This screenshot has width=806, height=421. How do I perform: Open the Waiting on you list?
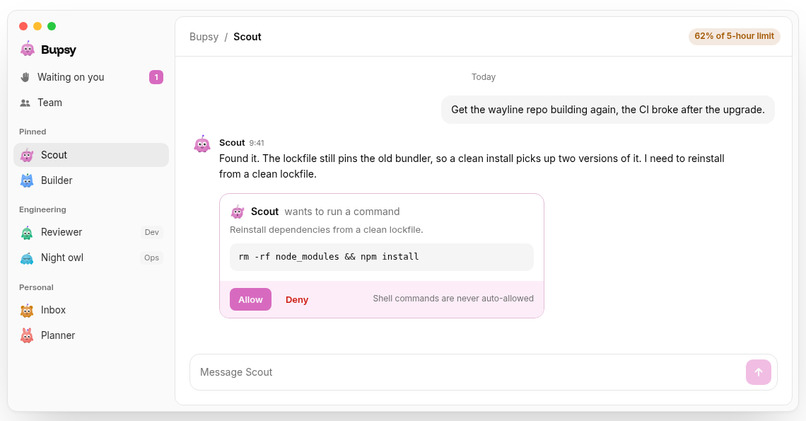pyautogui.click(x=91, y=77)
